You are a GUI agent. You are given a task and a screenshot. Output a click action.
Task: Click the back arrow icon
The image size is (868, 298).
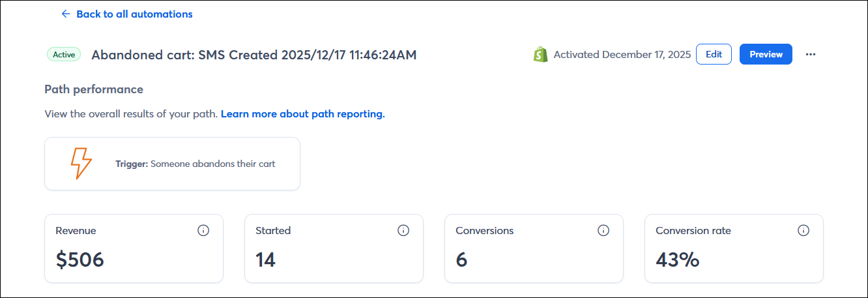pos(65,14)
